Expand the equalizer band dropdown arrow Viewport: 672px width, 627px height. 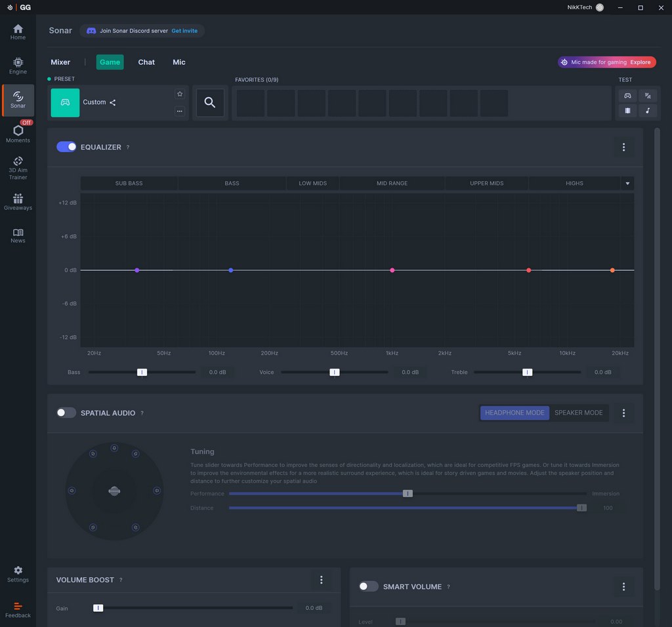click(627, 184)
